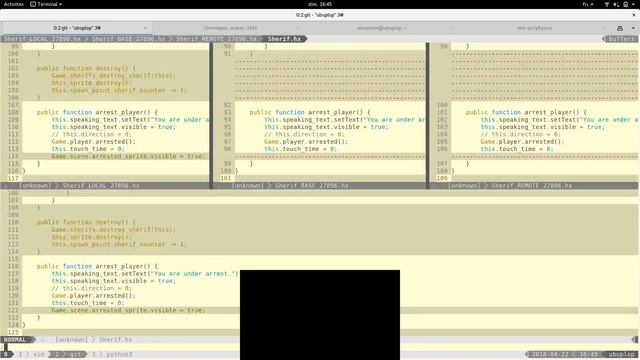The width and height of the screenshot is (640, 360).
Task: Click arrest_player function line in REMOTE pane
Action: coord(526,112)
